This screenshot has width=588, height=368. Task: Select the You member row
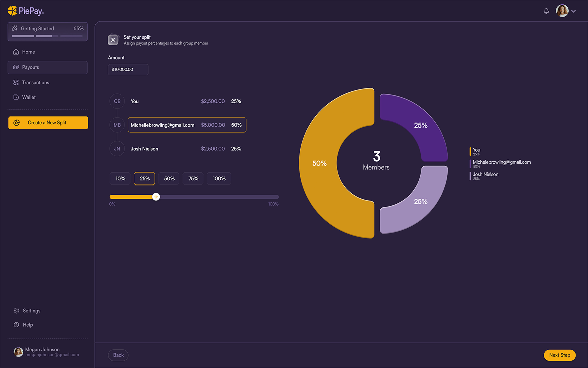(187, 101)
